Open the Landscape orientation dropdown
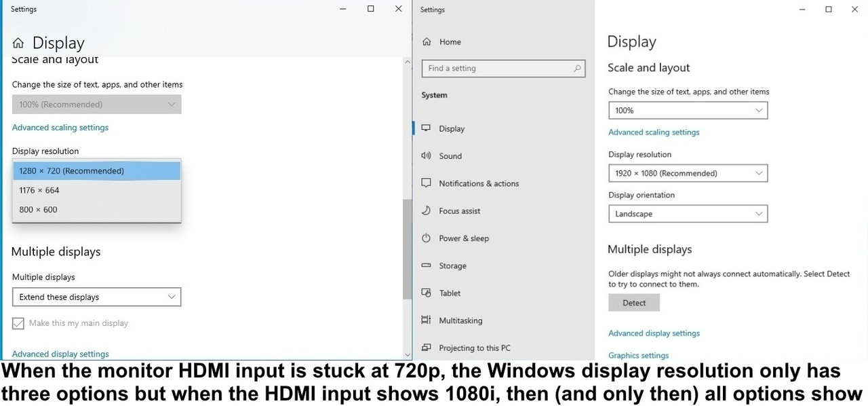868x406 pixels. (688, 214)
